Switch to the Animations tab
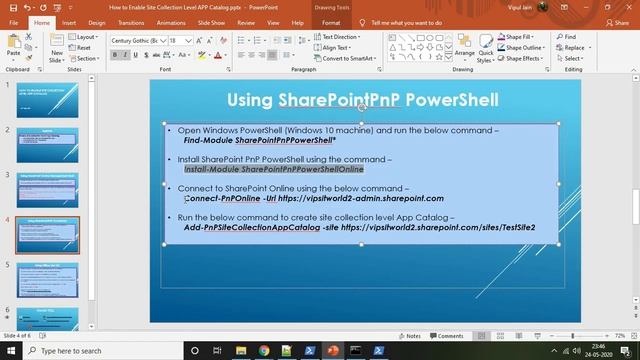The height and width of the screenshot is (360, 640). click(171, 23)
